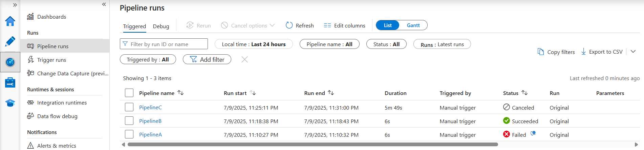Open Trigger runs in sidebar

(x=51, y=60)
